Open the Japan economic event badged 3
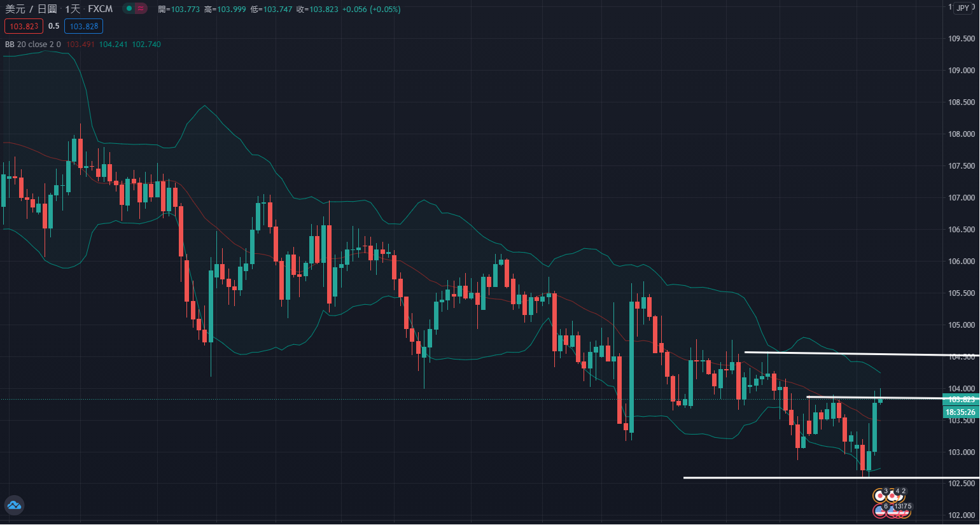Viewport: 980px width, 525px height. (880, 496)
